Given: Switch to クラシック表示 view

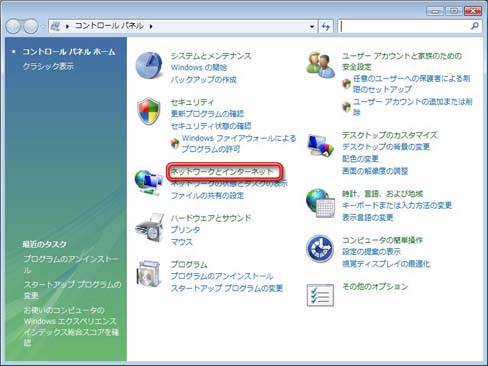Looking at the screenshot, I should click(48, 66).
